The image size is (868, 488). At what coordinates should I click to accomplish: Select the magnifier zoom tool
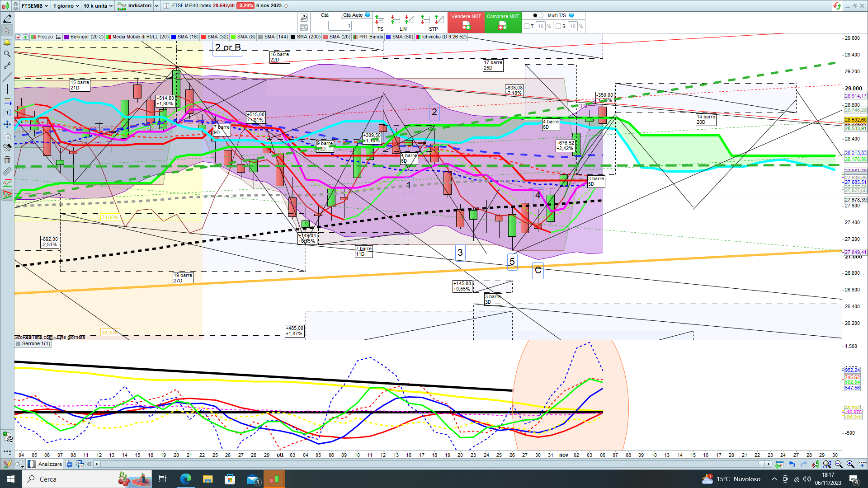7,54
